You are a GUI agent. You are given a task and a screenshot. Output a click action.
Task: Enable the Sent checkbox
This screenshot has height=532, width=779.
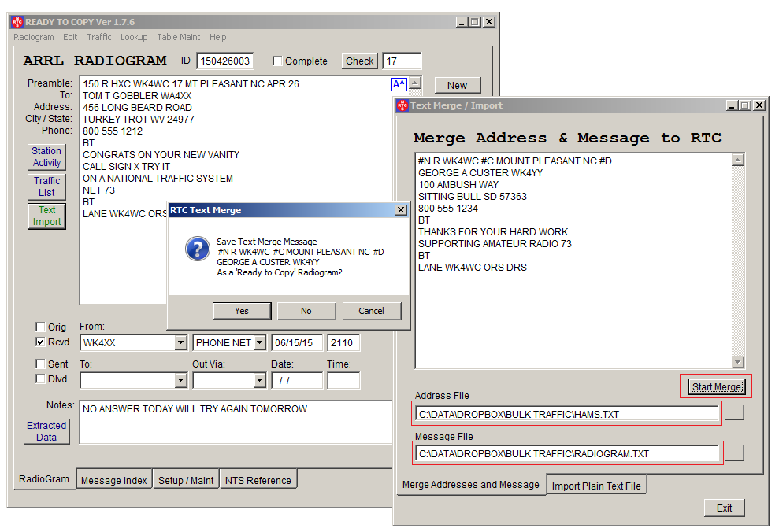pyautogui.click(x=41, y=364)
